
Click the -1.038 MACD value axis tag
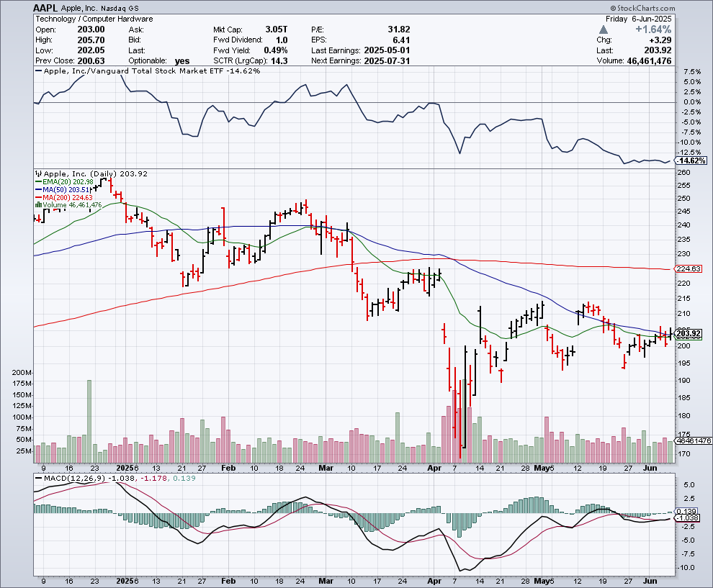point(689,517)
